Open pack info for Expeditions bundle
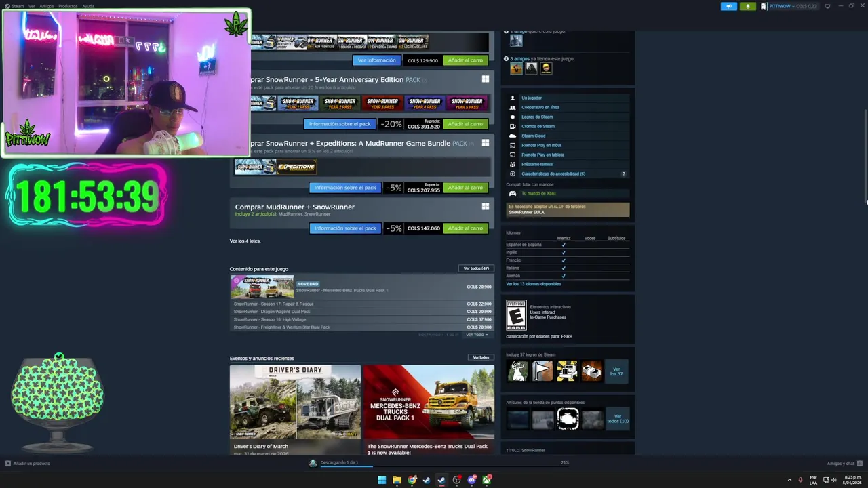Screen dimensions: 868x488 (x=345, y=188)
